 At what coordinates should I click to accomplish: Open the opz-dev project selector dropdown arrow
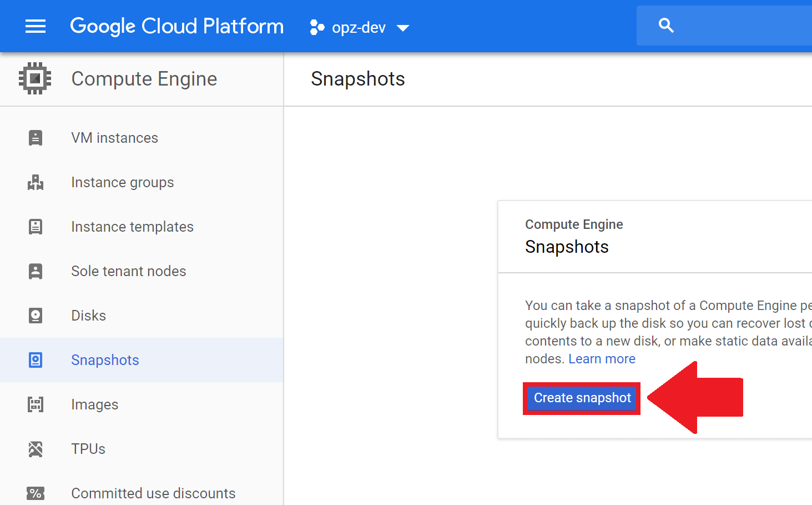tap(403, 28)
